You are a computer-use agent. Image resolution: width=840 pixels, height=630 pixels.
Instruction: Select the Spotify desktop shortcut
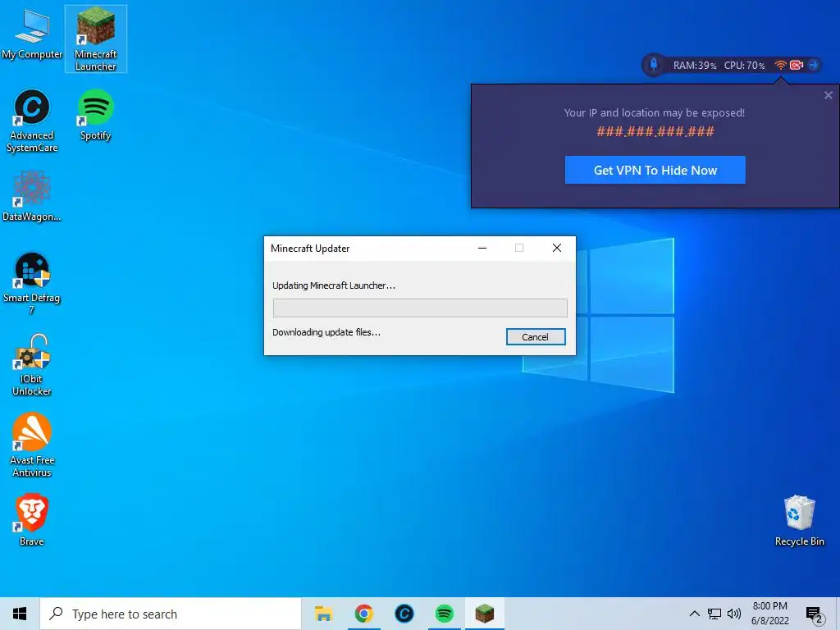click(x=95, y=115)
